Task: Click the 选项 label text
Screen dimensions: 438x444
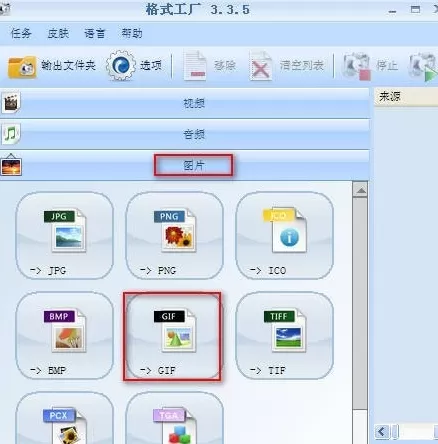Action: click(x=151, y=65)
